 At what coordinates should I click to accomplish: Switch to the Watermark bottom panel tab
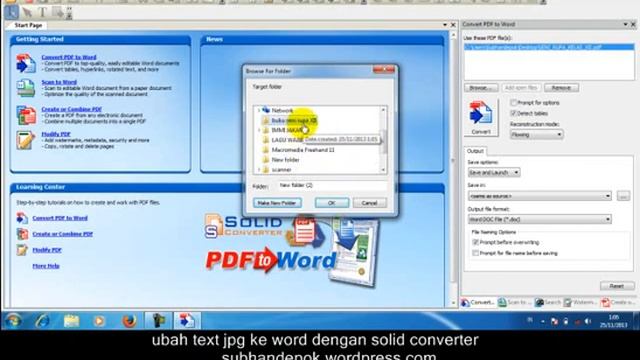(580, 302)
